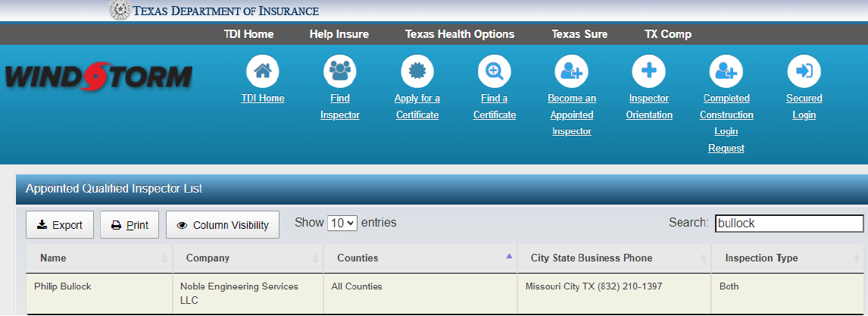Click the Search field containing bullock
868x316 pixels.
point(788,224)
